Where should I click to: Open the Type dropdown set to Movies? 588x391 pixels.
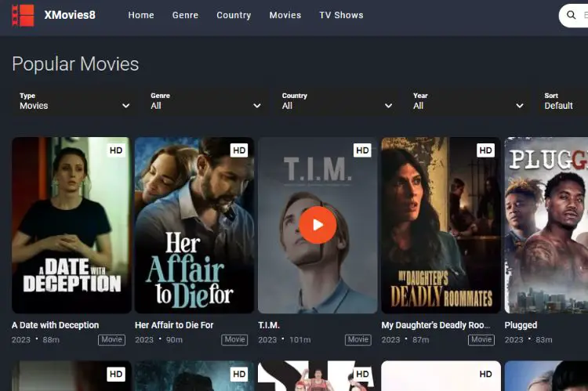tap(74, 101)
